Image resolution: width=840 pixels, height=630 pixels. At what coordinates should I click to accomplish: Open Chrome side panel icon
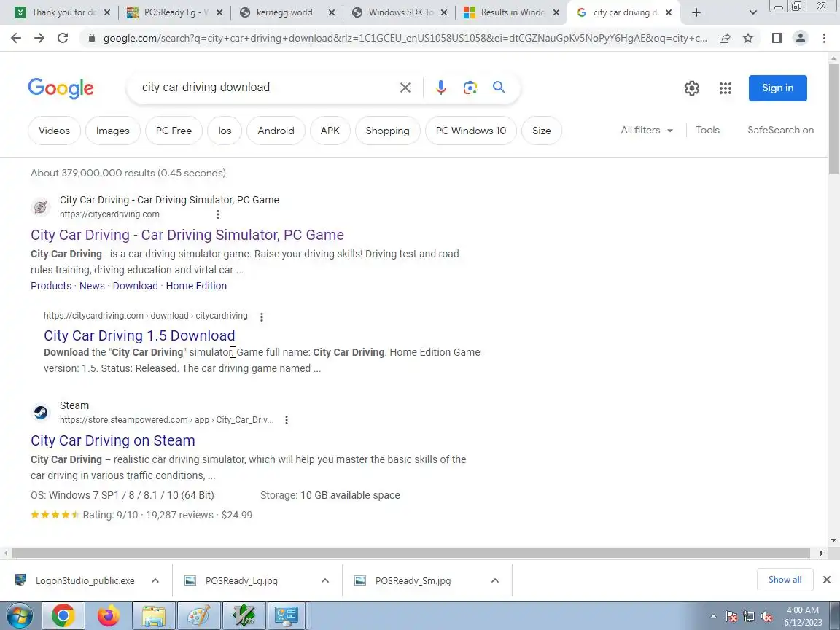(777, 38)
